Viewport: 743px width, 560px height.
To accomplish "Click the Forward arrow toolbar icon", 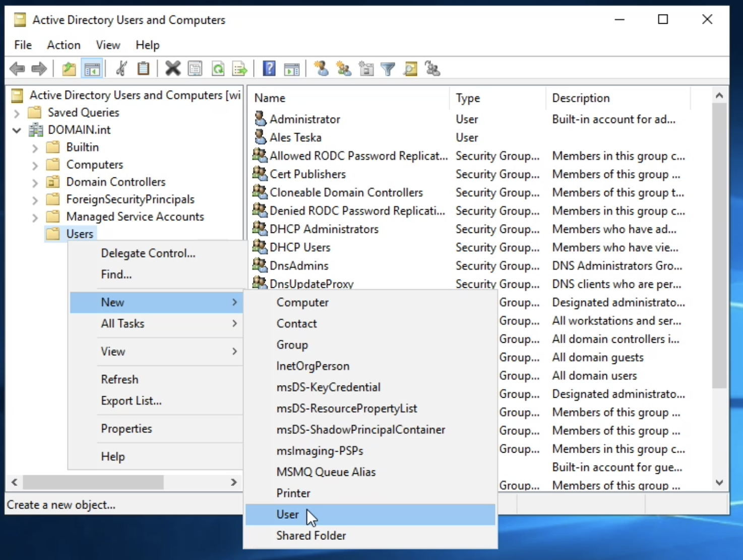I will coord(39,69).
